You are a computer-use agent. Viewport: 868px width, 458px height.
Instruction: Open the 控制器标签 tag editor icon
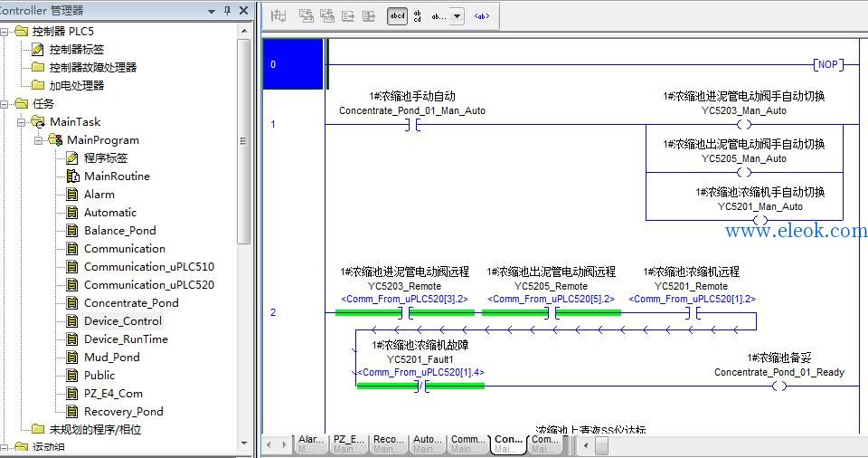(x=38, y=50)
